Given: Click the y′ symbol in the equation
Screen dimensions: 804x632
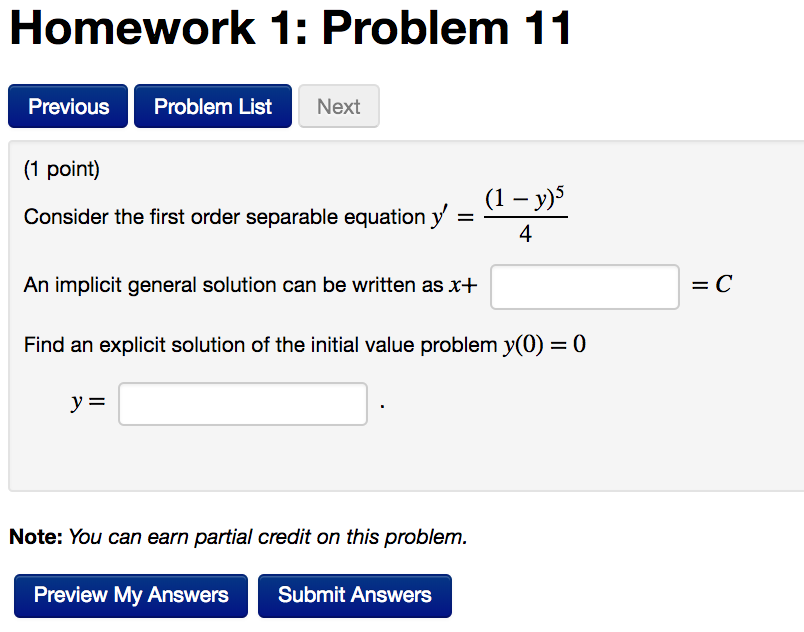Looking at the screenshot, I should coord(439,217).
